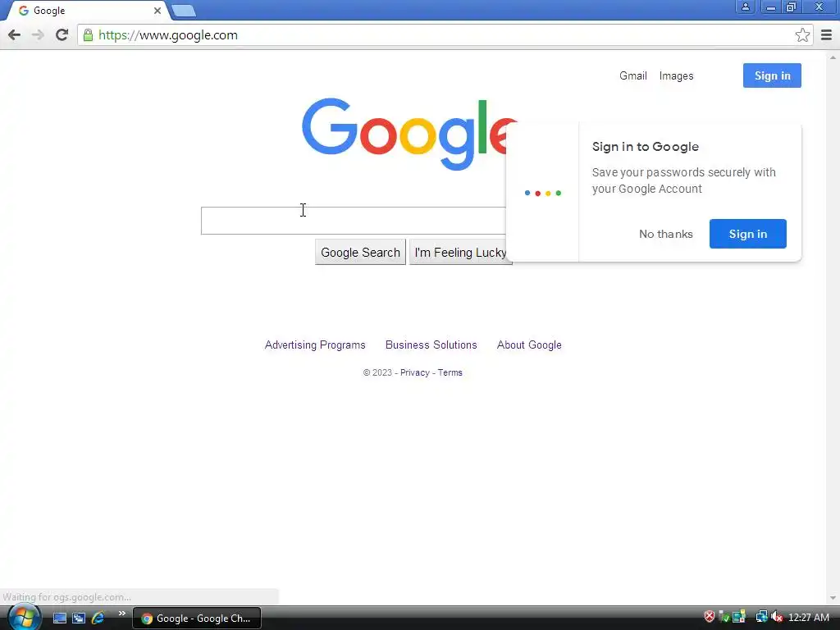Viewport: 840px width, 630px height.
Task: Launch Internet Explorer from quick launch
Action: pos(98,619)
